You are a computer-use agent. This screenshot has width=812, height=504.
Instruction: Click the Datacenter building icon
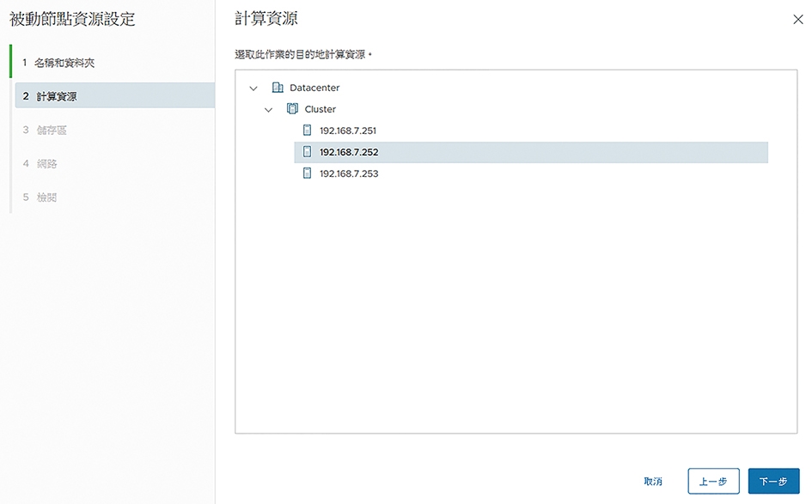pos(278,88)
